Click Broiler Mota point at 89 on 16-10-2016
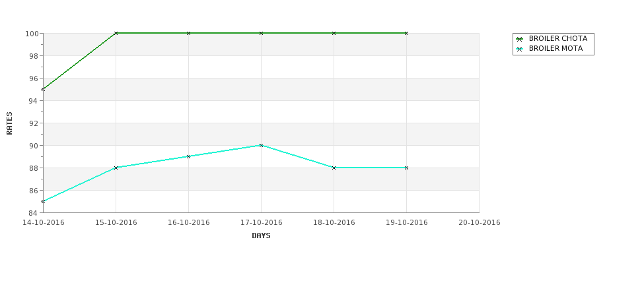This screenshot has height=283, width=644. 188,157
